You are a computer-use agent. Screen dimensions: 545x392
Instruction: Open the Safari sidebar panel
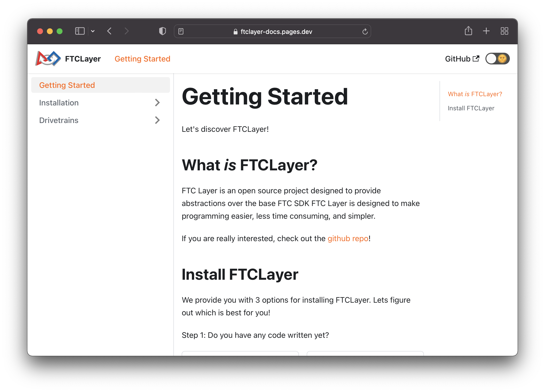coord(80,31)
